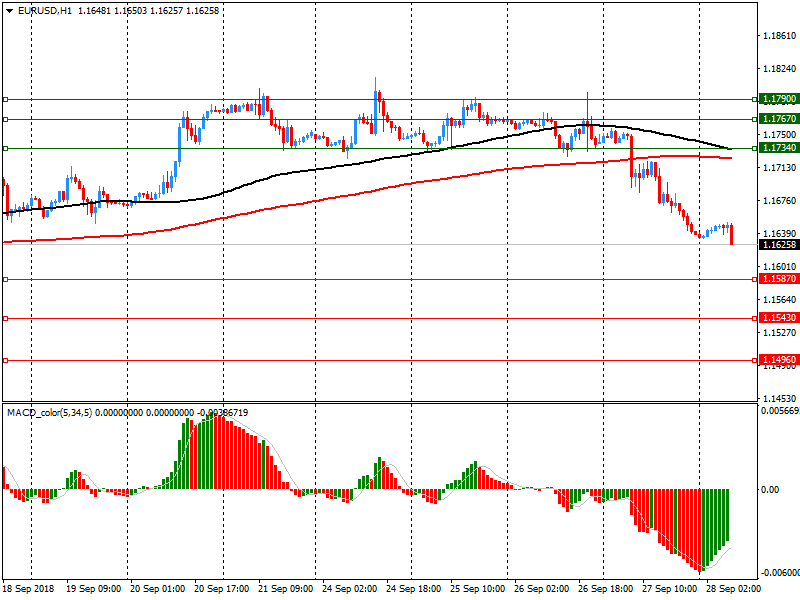Click the green 1.17670 price label
The height and width of the screenshot is (600, 800).
tap(778, 119)
